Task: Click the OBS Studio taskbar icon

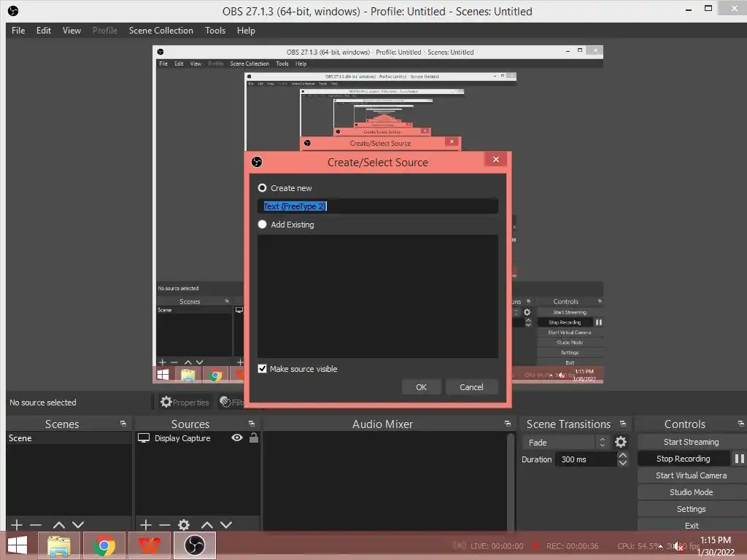Action: tap(194, 545)
